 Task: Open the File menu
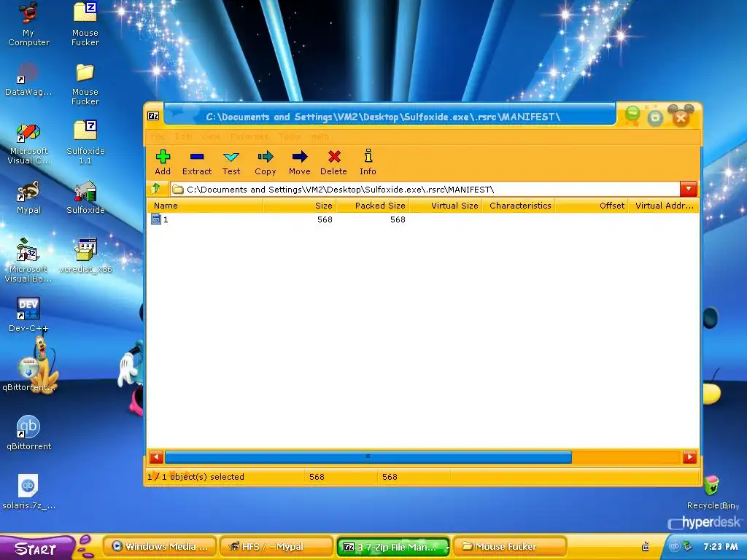click(x=158, y=136)
